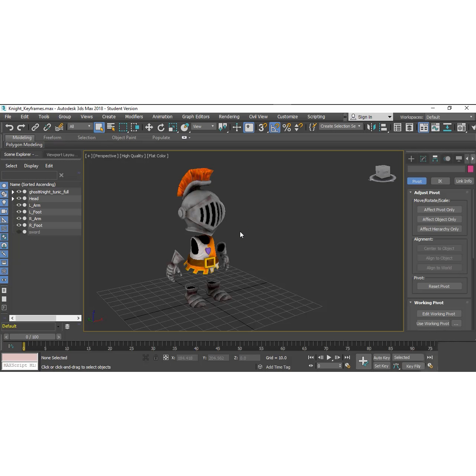The image size is (476, 476).
Task: Select the Move tool in main toolbar
Action: (x=149, y=127)
